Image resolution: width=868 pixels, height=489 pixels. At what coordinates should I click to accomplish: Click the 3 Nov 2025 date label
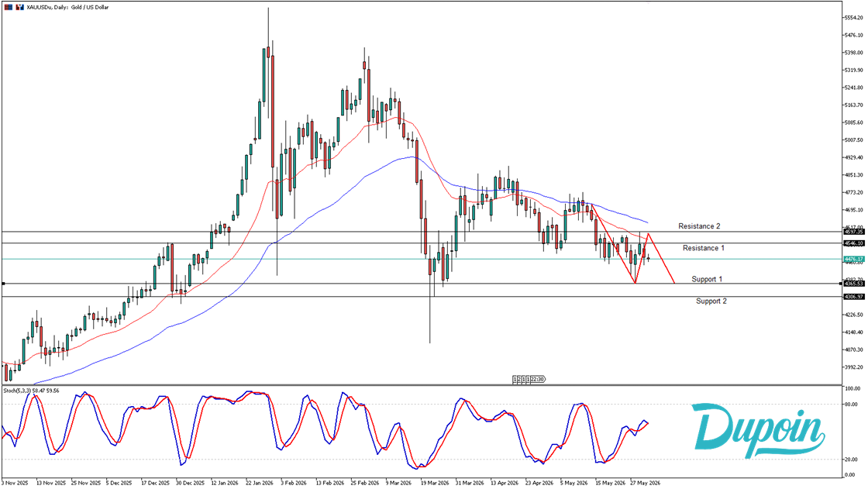[15, 483]
